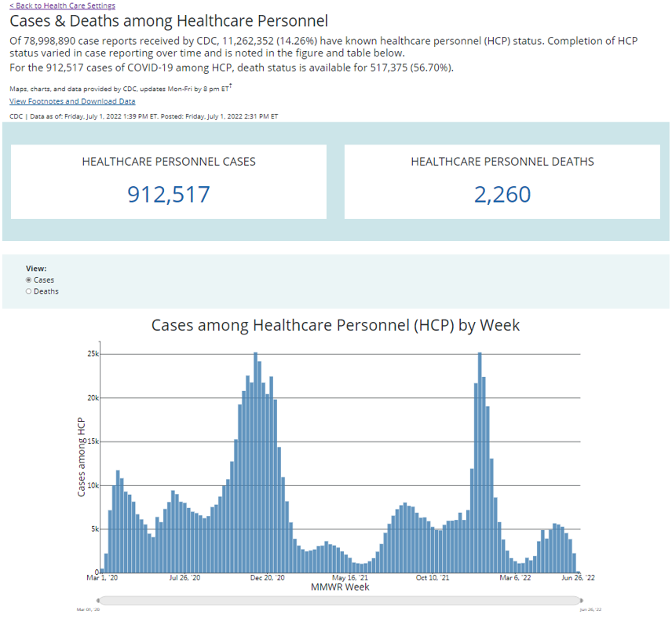Screen dimensions: 672x618
Task: Click the chart title Cases among Healthcare Personnel
Action: coord(335,325)
